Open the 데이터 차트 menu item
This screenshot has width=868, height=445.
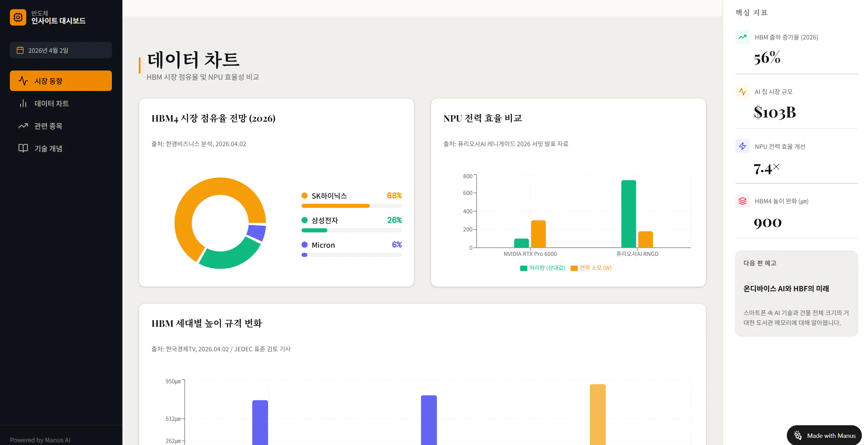pyautogui.click(x=61, y=103)
